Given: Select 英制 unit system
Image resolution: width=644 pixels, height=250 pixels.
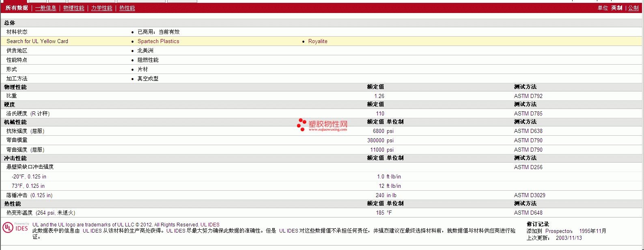Looking at the screenshot, I should click(x=616, y=8).
